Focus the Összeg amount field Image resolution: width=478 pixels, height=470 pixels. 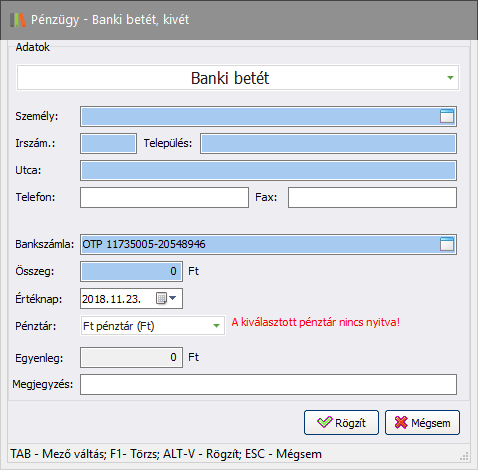click(131, 271)
